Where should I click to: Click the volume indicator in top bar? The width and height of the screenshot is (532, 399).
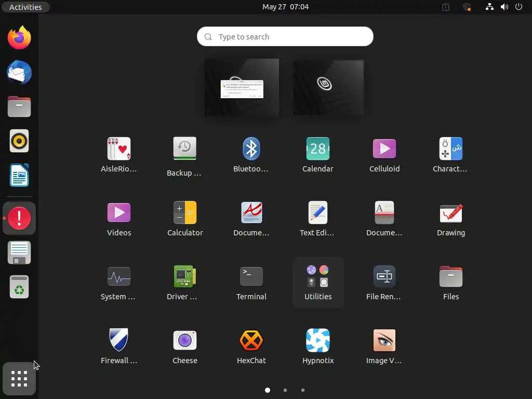pos(504,7)
